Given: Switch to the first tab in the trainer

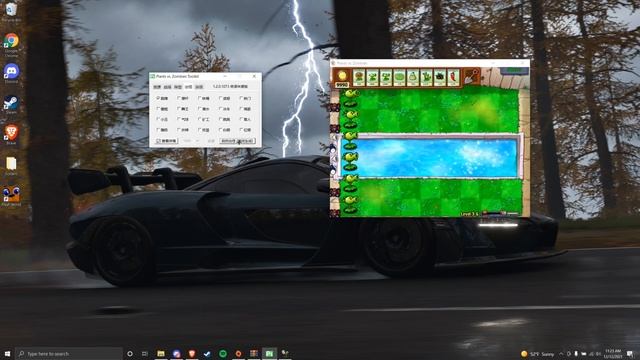Looking at the screenshot, I should 157,87.
